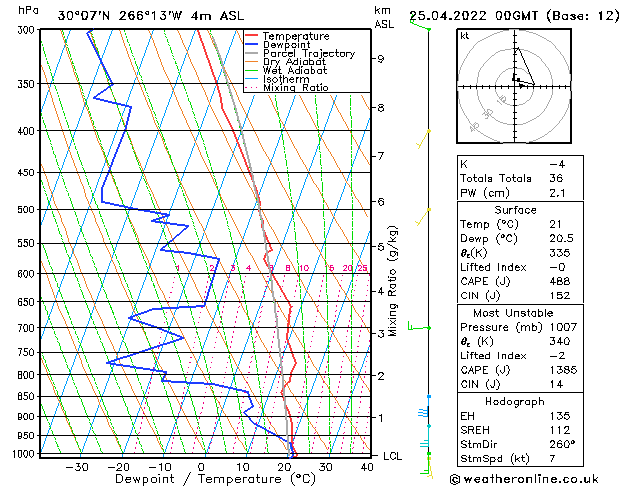
Task: Click the EH value 135
Action: point(560,416)
